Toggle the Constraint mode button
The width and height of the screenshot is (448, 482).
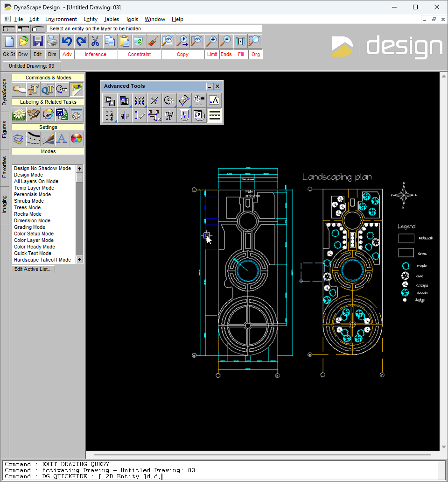click(x=139, y=54)
